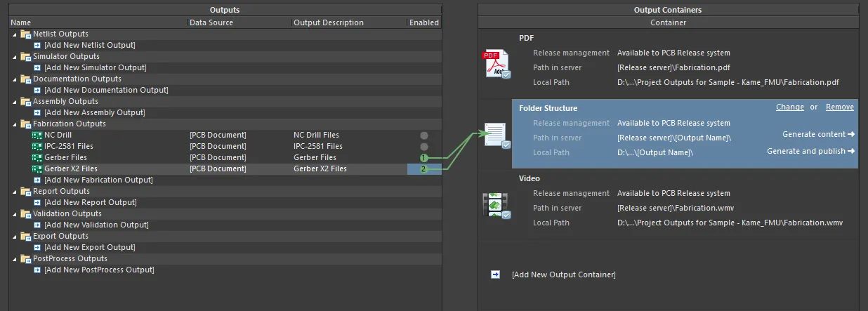
Task: Click the Netlist Outputs folder icon
Action: click(x=27, y=34)
